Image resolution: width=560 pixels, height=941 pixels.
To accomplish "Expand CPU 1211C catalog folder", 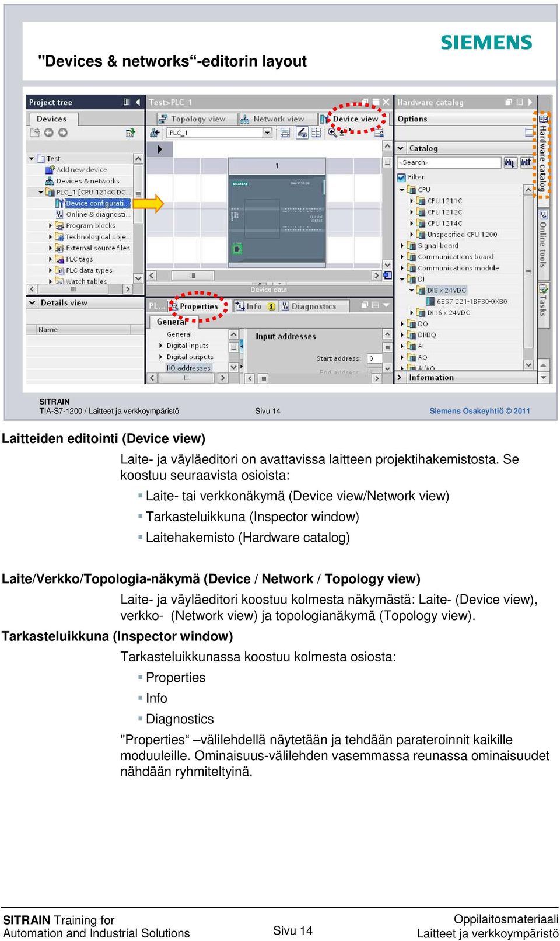I will pos(412,201).
